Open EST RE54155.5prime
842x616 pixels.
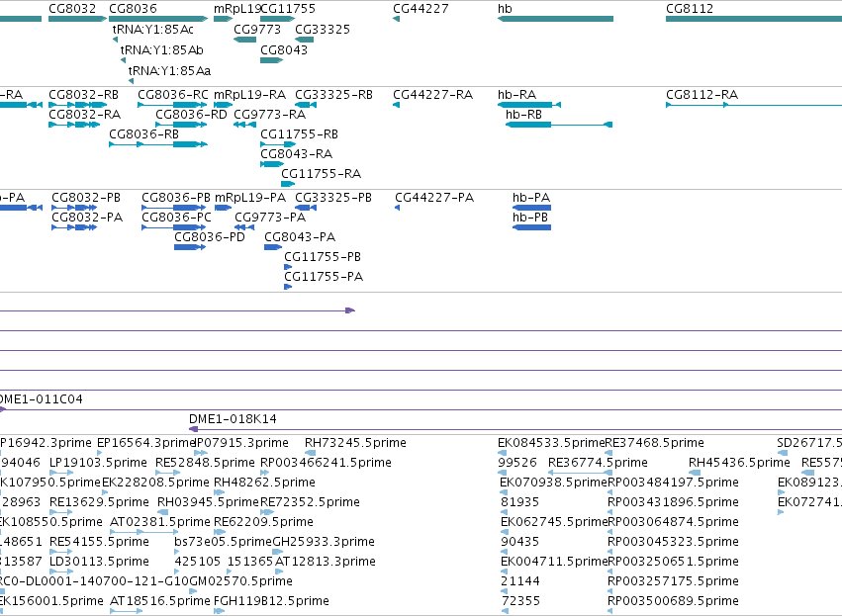[x=60, y=552]
